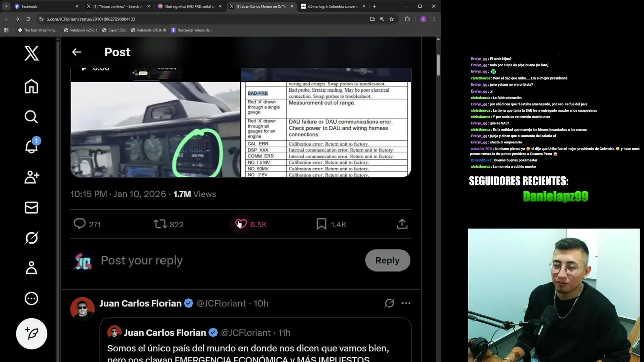Switch to 'Qué significa BAD PRB' tab
Screen dimensions: 644x362
190,6
